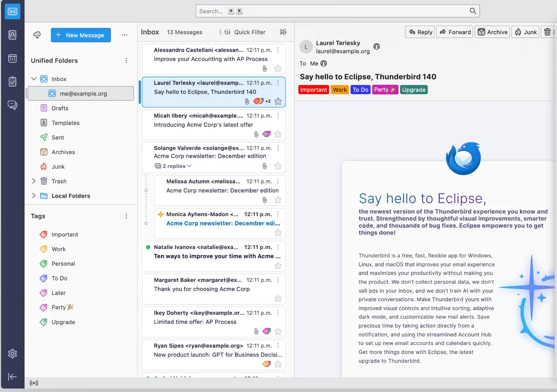The image size is (557, 392).
Task: Open the Archives folder
Action: (x=80, y=152)
